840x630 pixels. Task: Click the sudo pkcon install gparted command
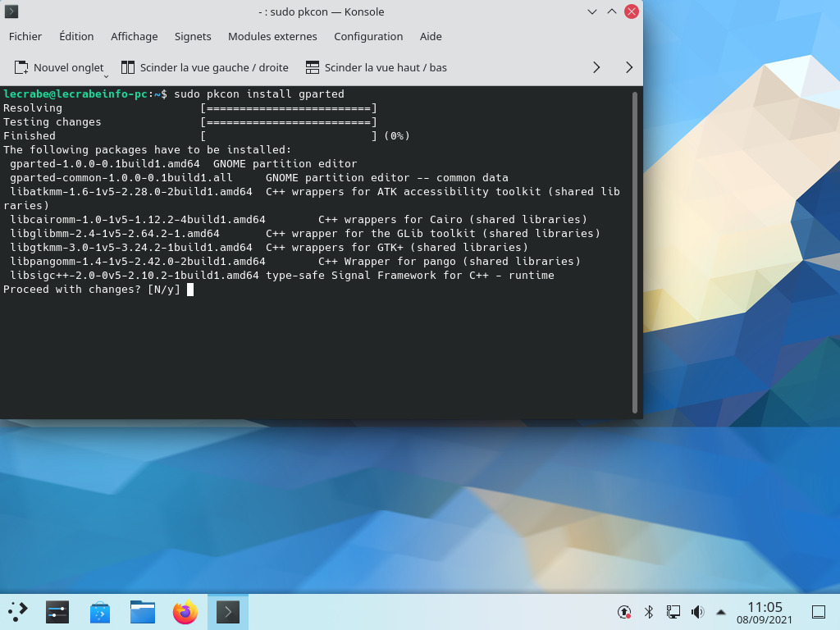(x=258, y=94)
